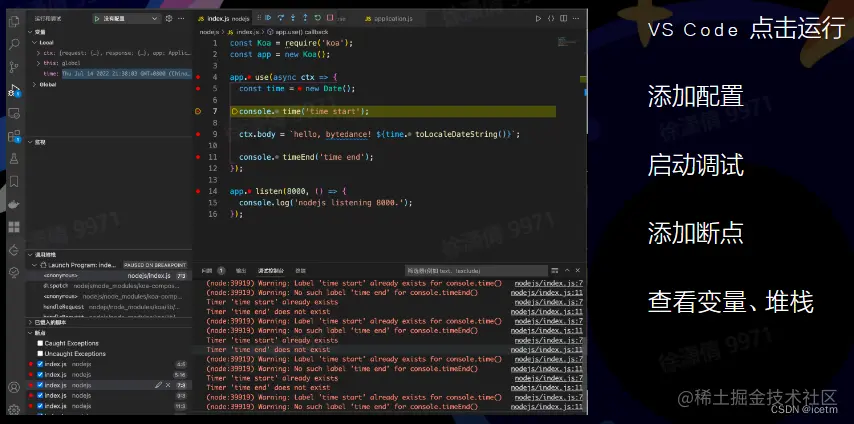Toggle breakpoint dot on line 14

pos(198,191)
